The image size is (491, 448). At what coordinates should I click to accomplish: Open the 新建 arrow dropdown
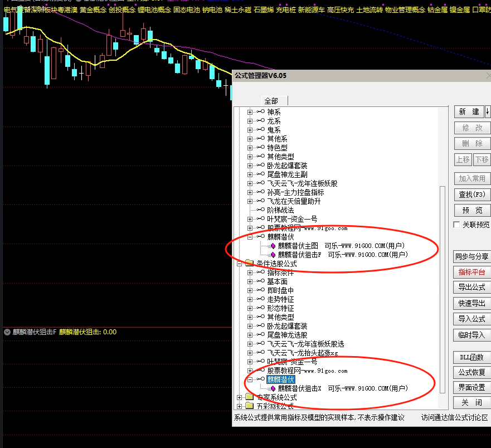(487, 112)
